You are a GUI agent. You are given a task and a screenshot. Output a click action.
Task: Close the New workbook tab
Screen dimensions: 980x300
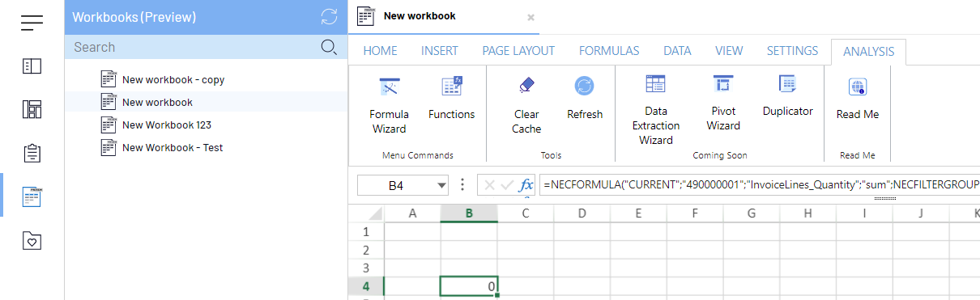[530, 17]
